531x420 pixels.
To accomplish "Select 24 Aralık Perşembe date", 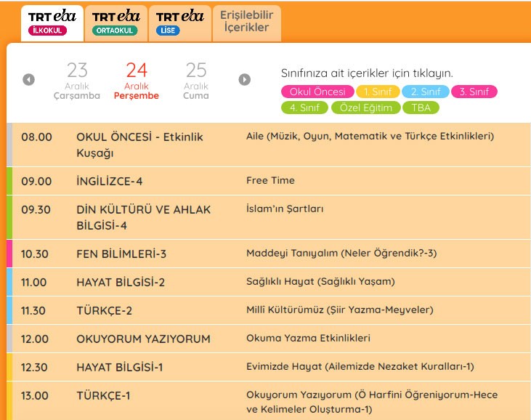I will pyautogui.click(x=137, y=80).
